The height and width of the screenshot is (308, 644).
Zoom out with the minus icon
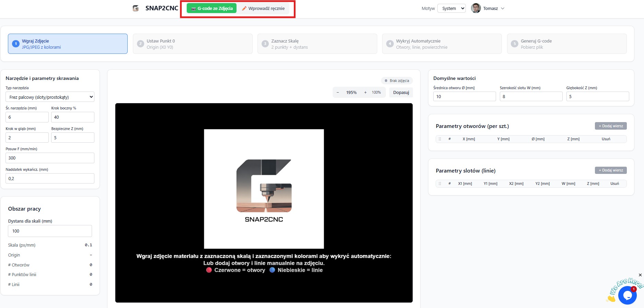pyautogui.click(x=338, y=92)
